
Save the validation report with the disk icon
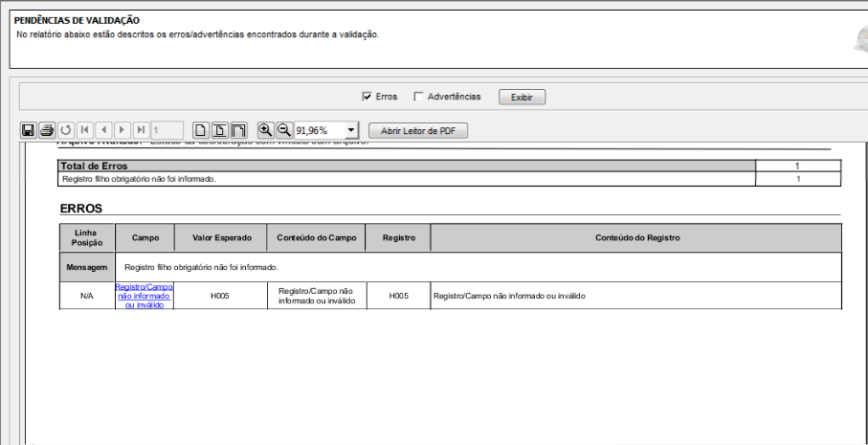(x=29, y=130)
